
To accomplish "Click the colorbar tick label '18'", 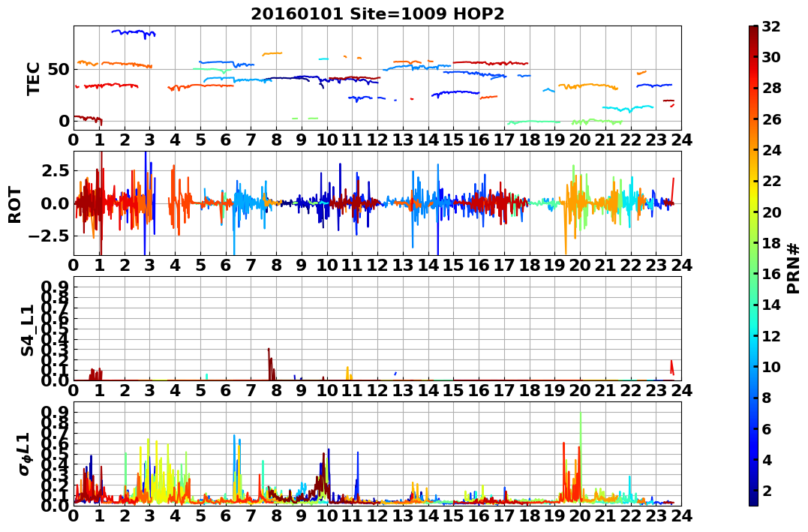I will 771,243.
